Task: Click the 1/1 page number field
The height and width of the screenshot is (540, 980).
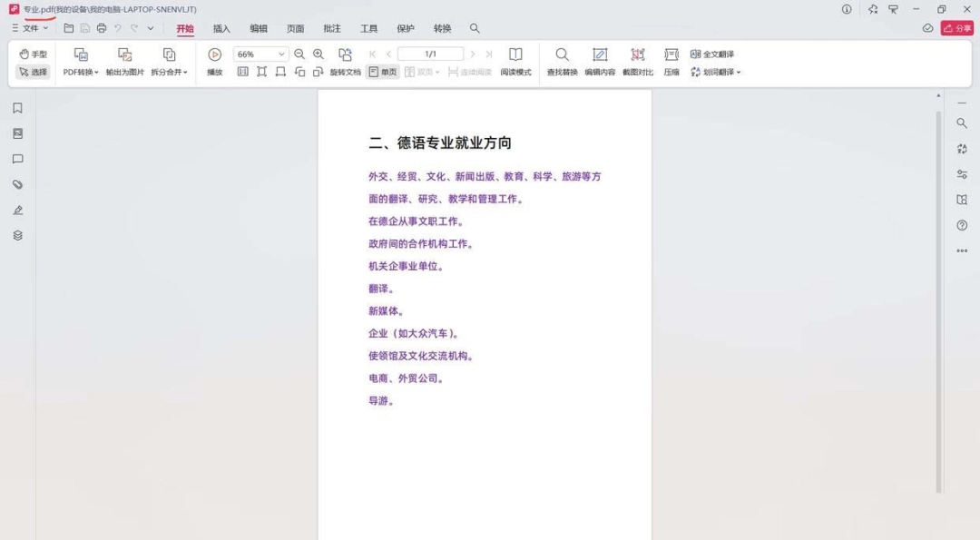Action: (431, 54)
